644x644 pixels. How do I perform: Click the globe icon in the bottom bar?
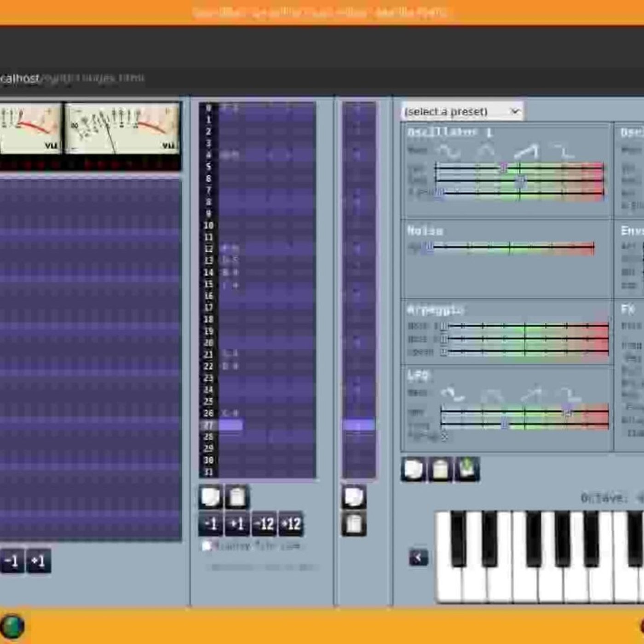(x=12, y=627)
